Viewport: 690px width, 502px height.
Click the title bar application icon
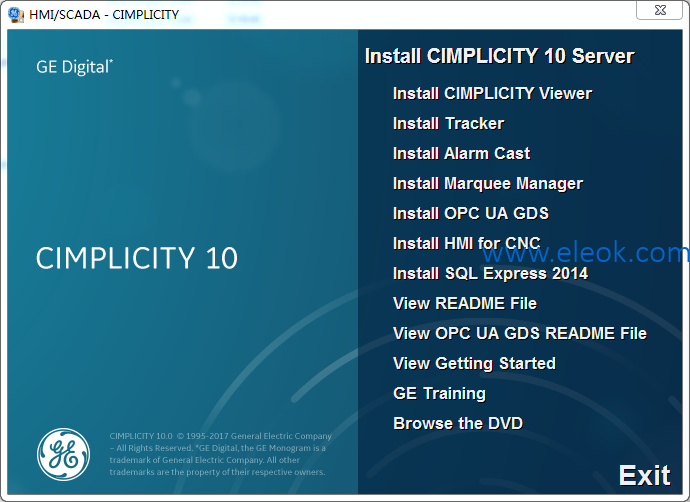point(16,15)
